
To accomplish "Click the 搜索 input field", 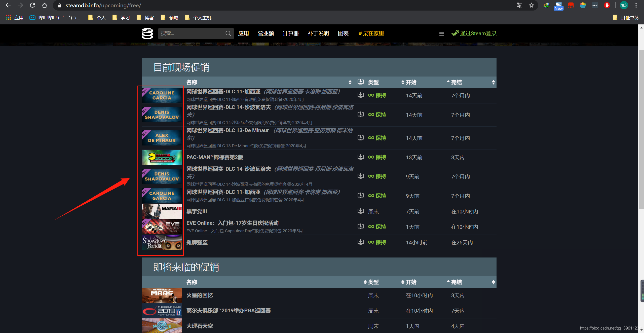I will (x=191, y=33).
